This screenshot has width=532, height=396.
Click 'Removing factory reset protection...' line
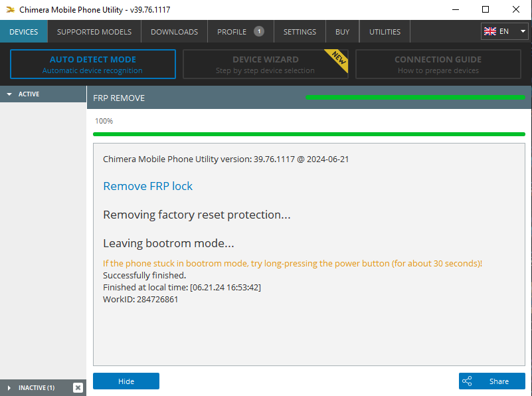tap(197, 215)
